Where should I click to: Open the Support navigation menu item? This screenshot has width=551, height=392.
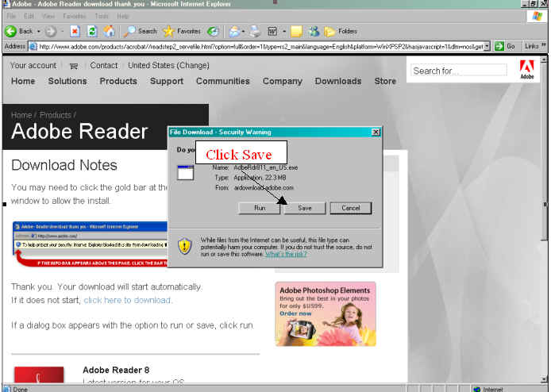pyautogui.click(x=167, y=81)
